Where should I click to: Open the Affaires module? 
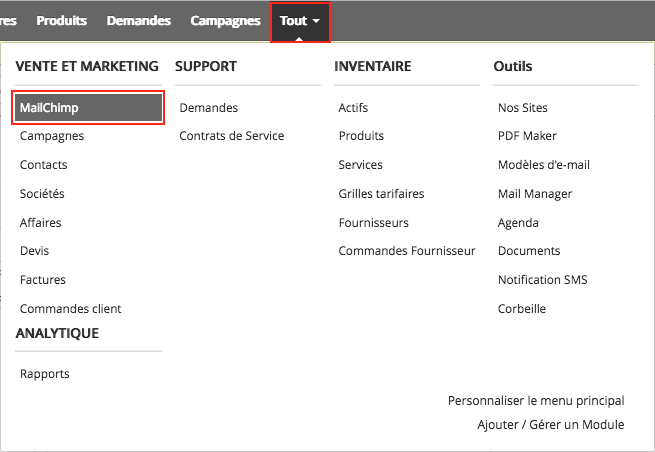click(41, 223)
